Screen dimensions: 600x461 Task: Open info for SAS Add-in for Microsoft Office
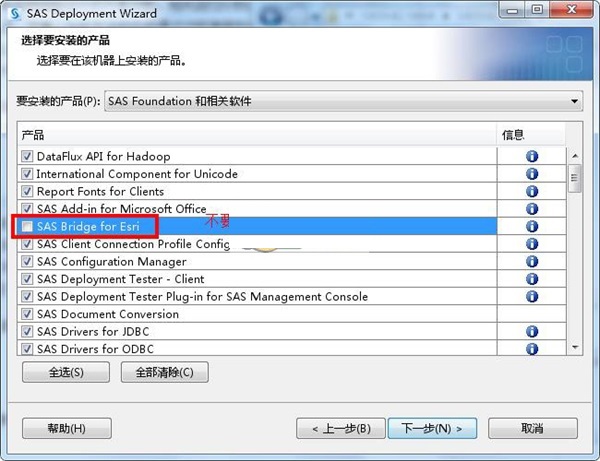[532, 209]
